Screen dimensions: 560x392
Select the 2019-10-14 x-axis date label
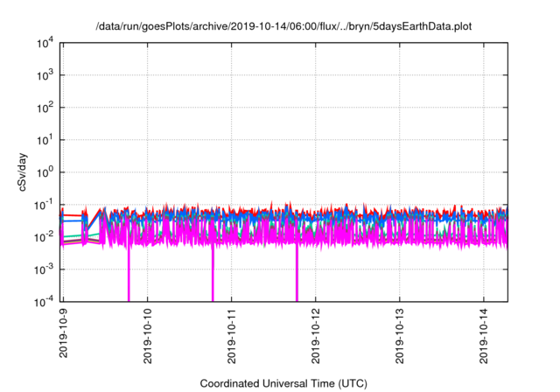(x=484, y=336)
